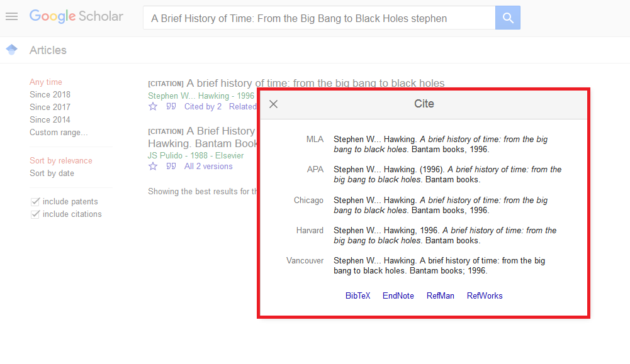Click the 'JS Pulido - 1988 - Elsevier' line
The width and height of the screenshot is (630, 364).
click(x=196, y=155)
